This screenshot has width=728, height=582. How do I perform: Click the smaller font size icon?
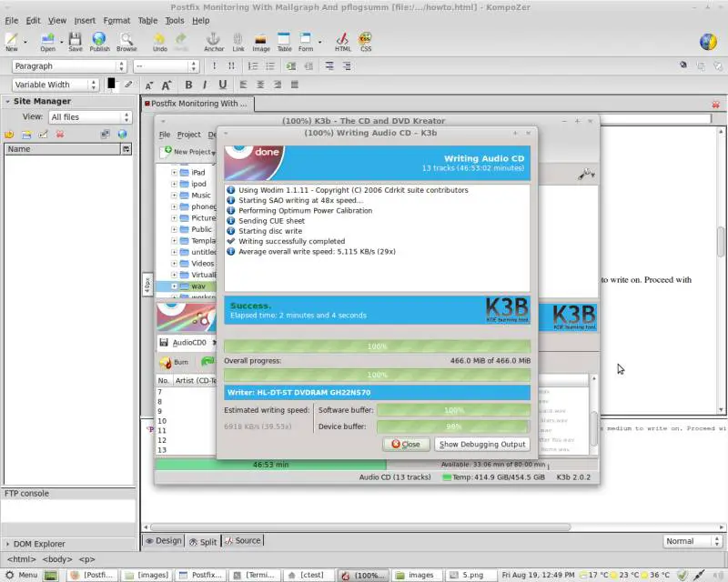[x=149, y=85]
